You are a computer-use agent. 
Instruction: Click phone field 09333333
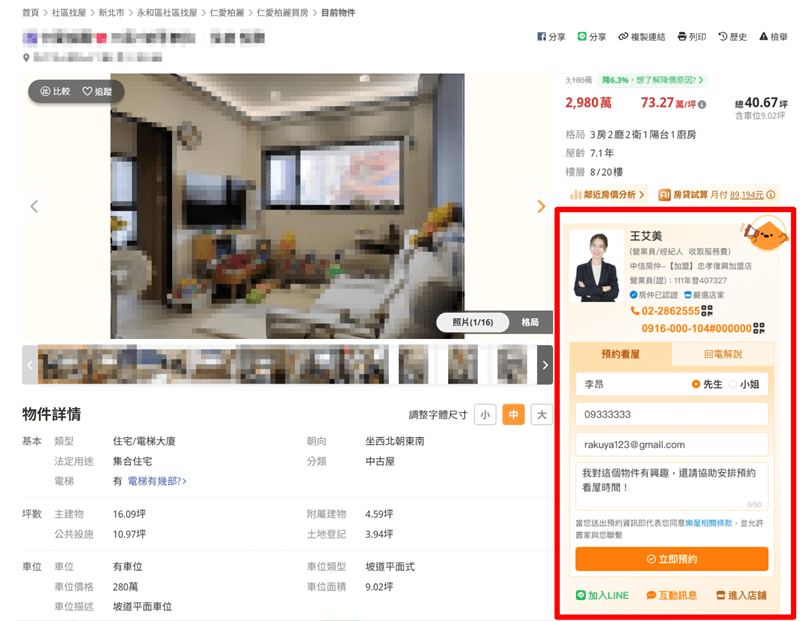[671, 414]
